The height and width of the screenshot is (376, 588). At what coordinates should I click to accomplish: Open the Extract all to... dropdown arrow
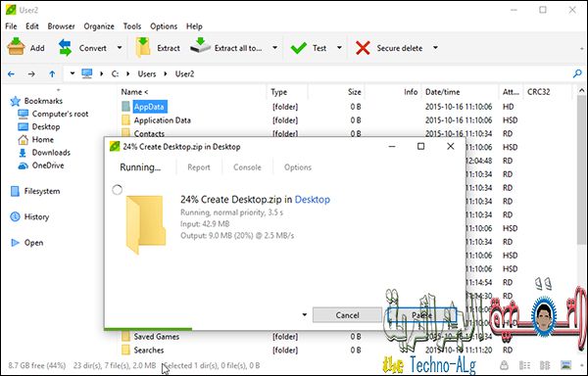pyautogui.click(x=274, y=48)
